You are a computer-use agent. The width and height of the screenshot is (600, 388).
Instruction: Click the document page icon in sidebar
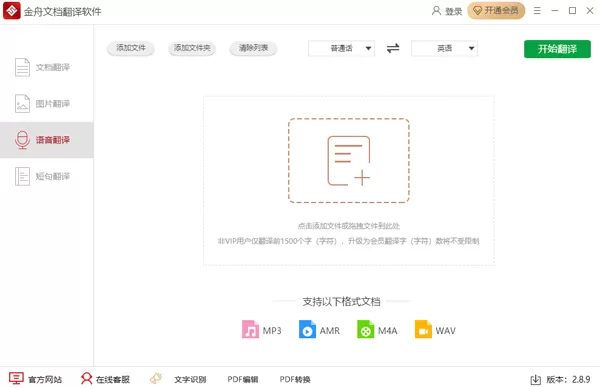pyautogui.click(x=22, y=67)
